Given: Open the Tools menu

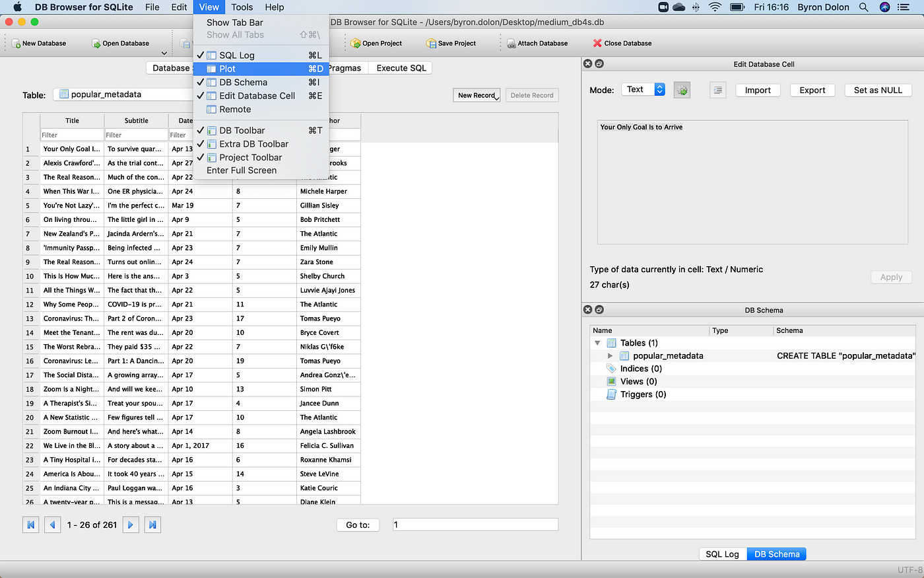Looking at the screenshot, I should tap(242, 7).
